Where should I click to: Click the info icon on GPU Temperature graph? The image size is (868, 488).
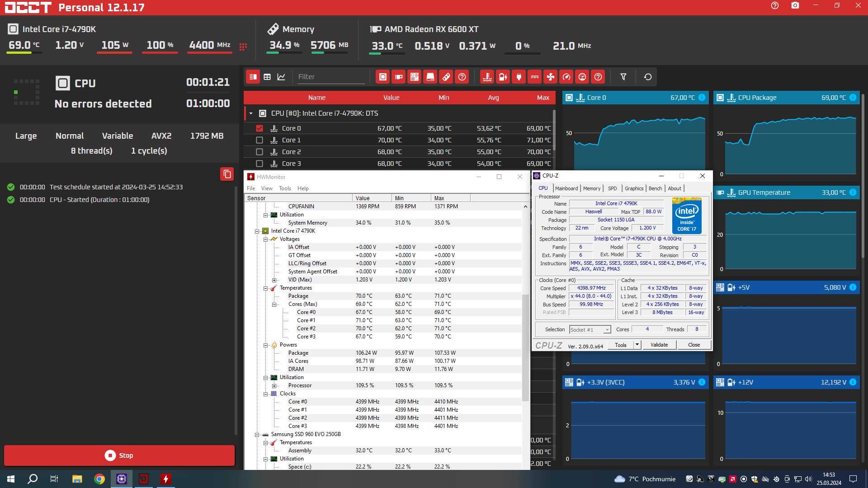click(x=853, y=192)
